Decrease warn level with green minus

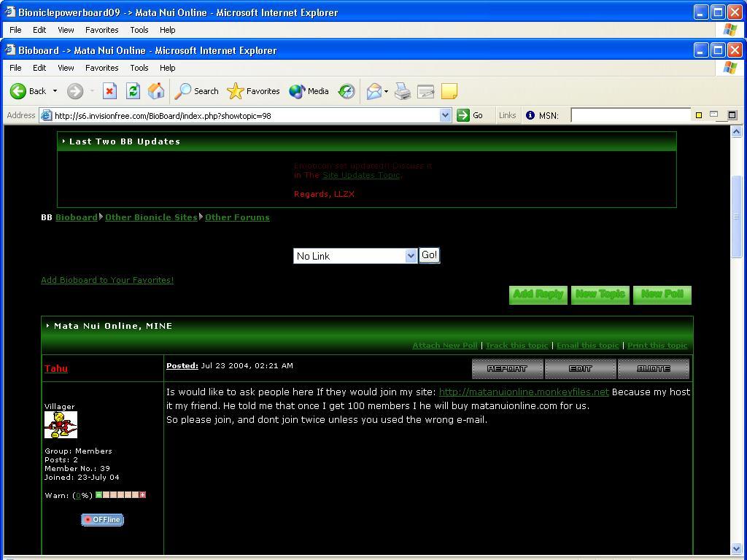click(98, 495)
